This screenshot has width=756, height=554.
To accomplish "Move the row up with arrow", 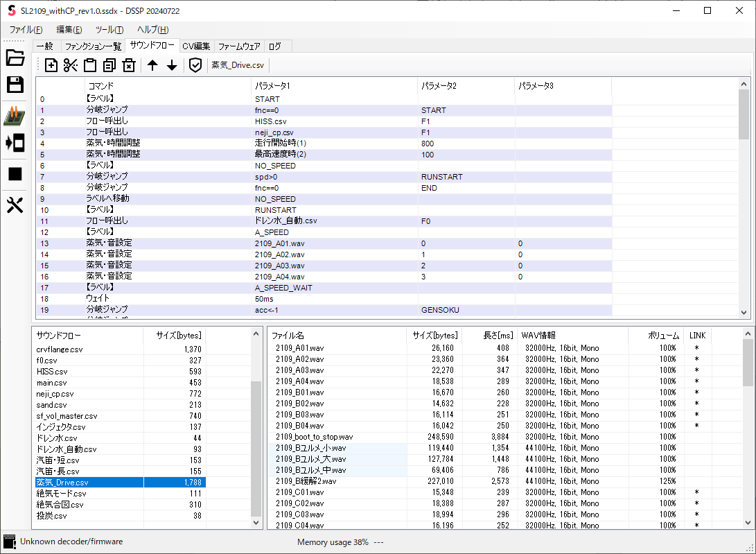I will point(152,65).
